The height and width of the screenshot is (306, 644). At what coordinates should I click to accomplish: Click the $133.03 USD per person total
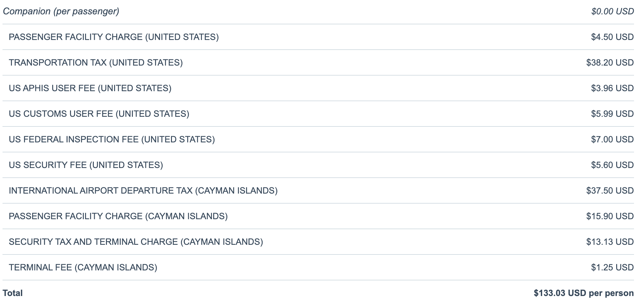pos(584,293)
